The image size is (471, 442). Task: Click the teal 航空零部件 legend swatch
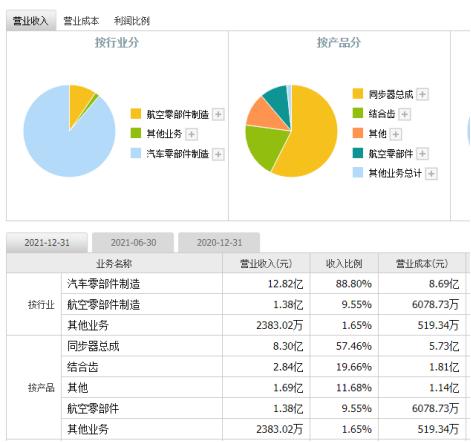[358, 153]
